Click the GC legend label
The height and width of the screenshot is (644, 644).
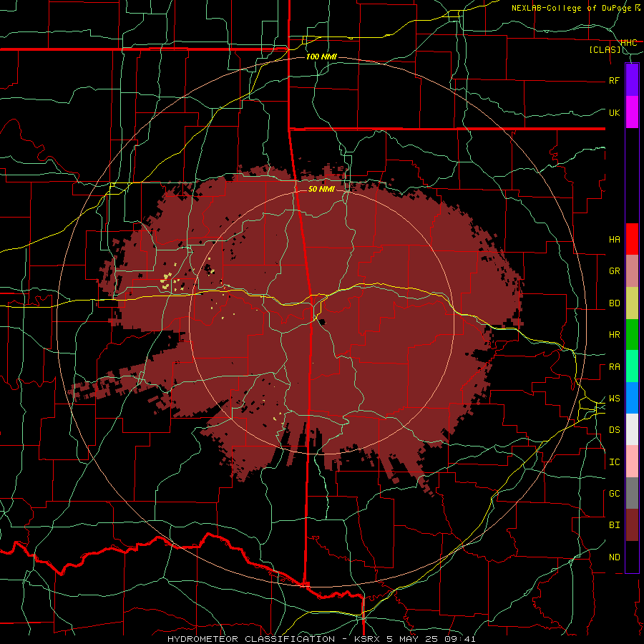click(x=614, y=494)
